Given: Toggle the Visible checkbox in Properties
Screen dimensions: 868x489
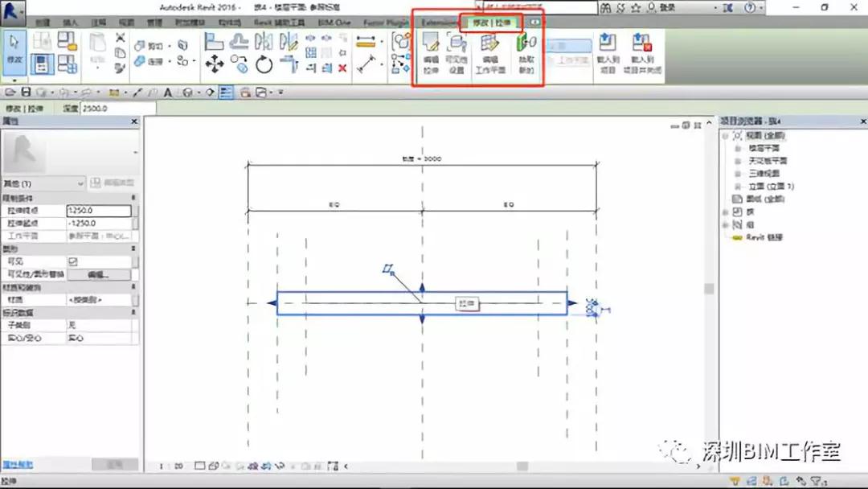Looking at the screenshot, I should 73,261.
